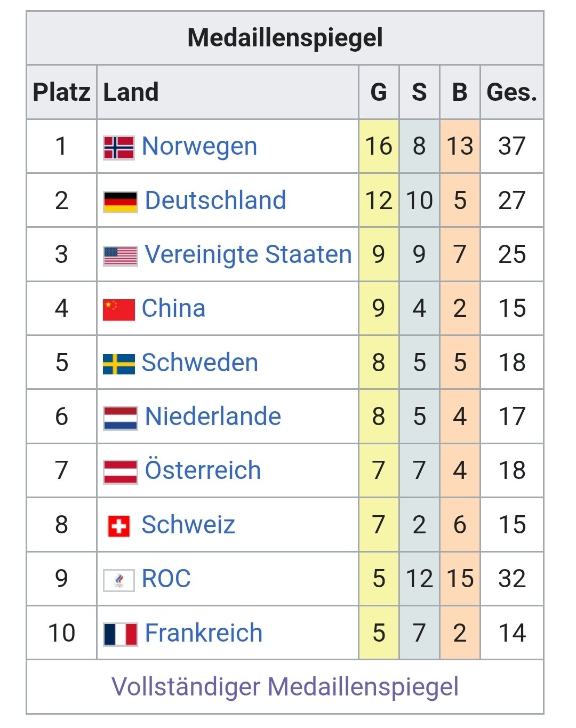Click the United States flag icon

tap(120, 255)
